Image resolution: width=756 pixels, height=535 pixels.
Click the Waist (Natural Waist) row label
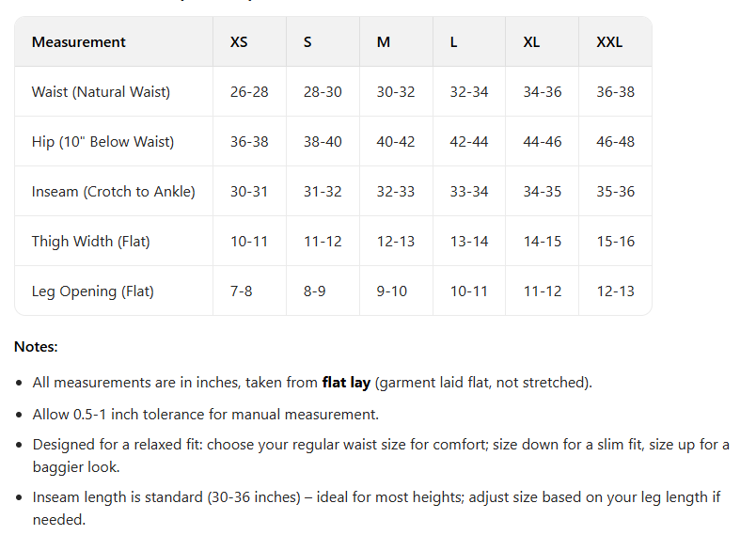[101, 92]
